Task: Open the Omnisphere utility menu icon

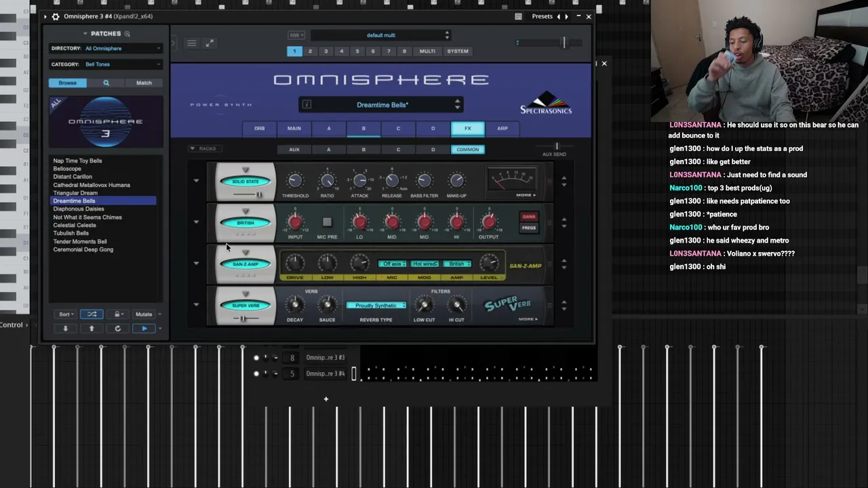Action: click(191, 43)
